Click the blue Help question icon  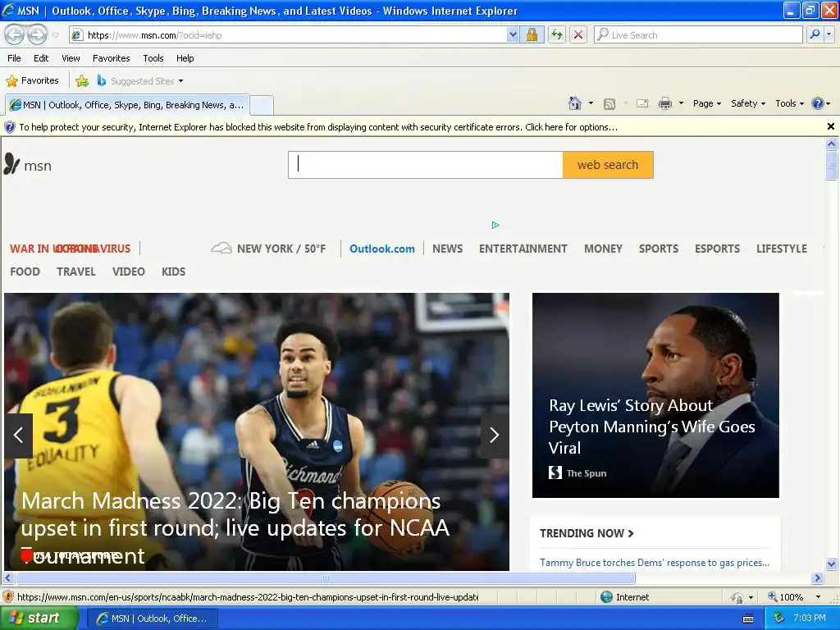tap(818, 103)
